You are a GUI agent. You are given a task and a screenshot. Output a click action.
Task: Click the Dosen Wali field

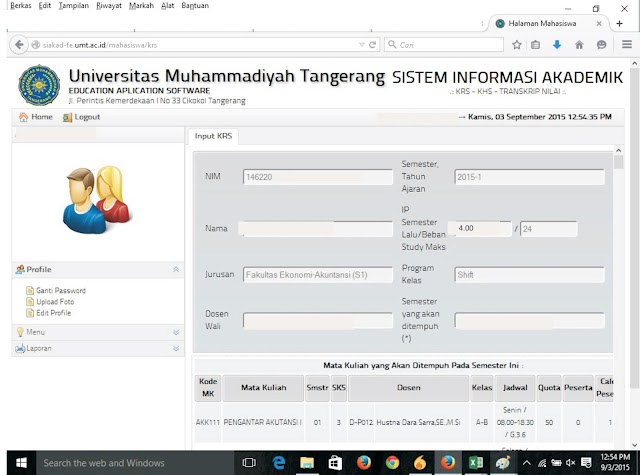tap(318, 320)
